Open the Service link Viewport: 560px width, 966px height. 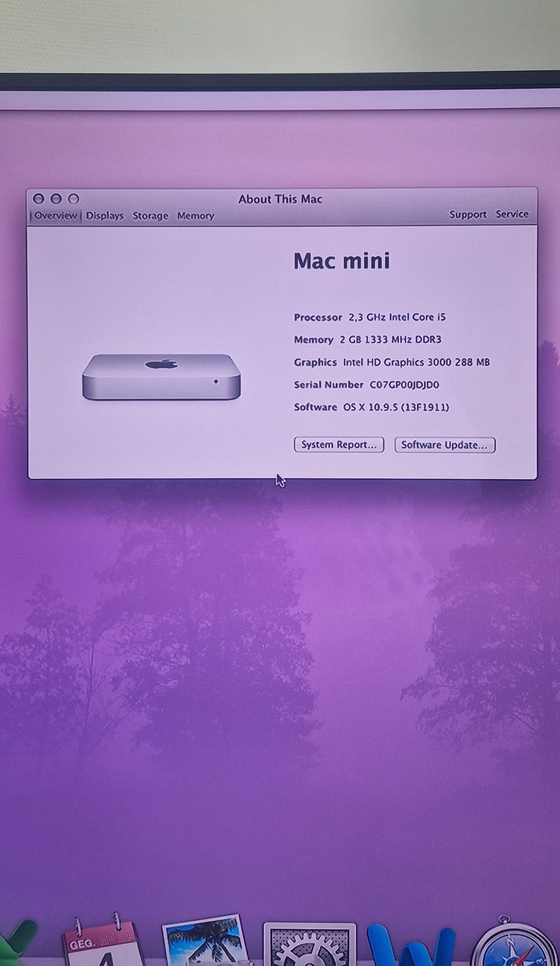[512, 214]
